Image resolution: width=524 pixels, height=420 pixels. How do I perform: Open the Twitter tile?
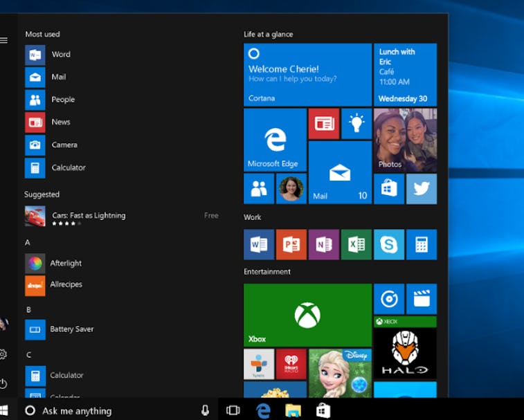point(422,189)
